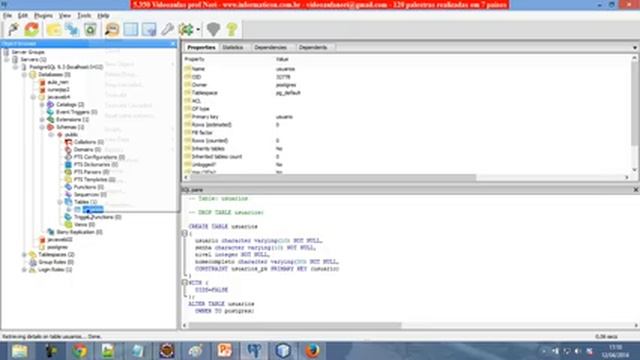Viewport: 640px width, 360px height.
Task: Expand the Catalogs node
Action: pos(42,104)
